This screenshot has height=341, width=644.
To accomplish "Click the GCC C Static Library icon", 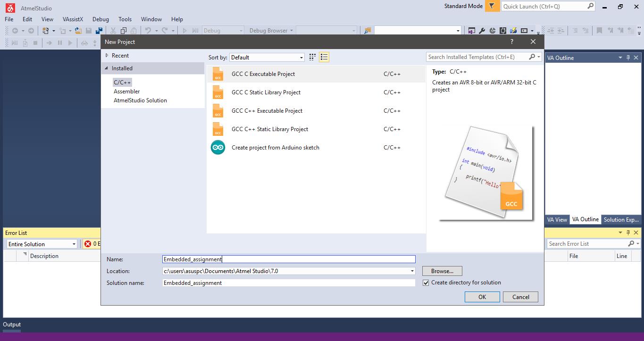I will [x=218, y=92].
